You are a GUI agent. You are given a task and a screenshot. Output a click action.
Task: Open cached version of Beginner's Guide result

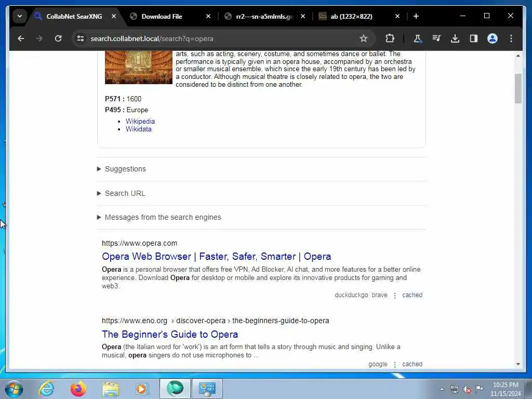(x=412, y=364)
